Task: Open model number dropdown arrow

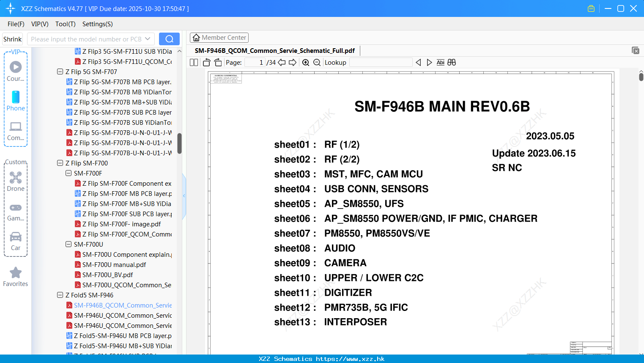Action: [x=148, y=39]
